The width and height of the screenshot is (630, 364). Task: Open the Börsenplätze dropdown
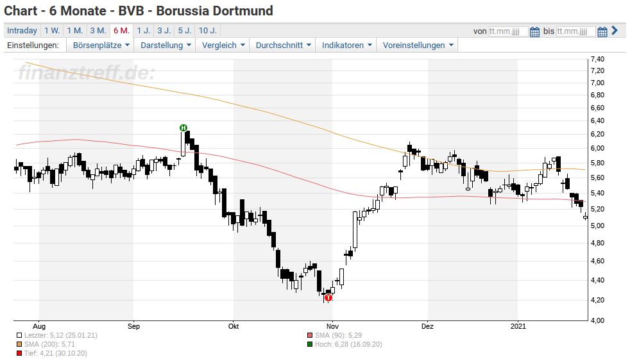click(x=101, y=45)
